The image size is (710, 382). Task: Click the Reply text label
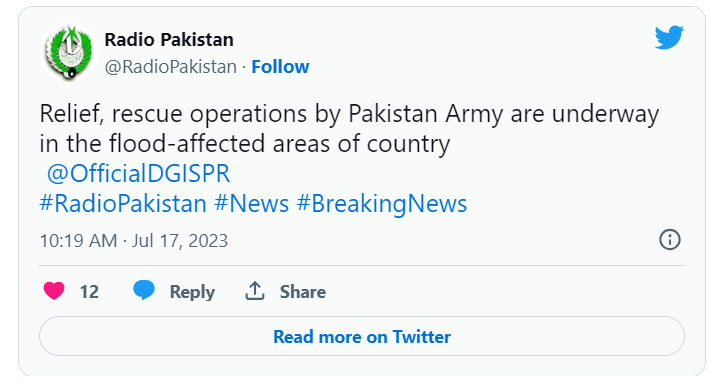click(192, 292)
